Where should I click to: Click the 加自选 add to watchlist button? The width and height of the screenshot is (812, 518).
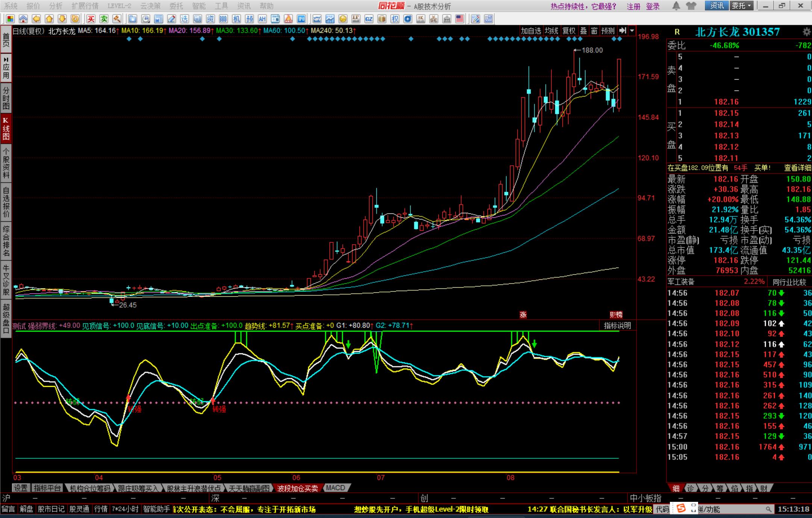531,31
